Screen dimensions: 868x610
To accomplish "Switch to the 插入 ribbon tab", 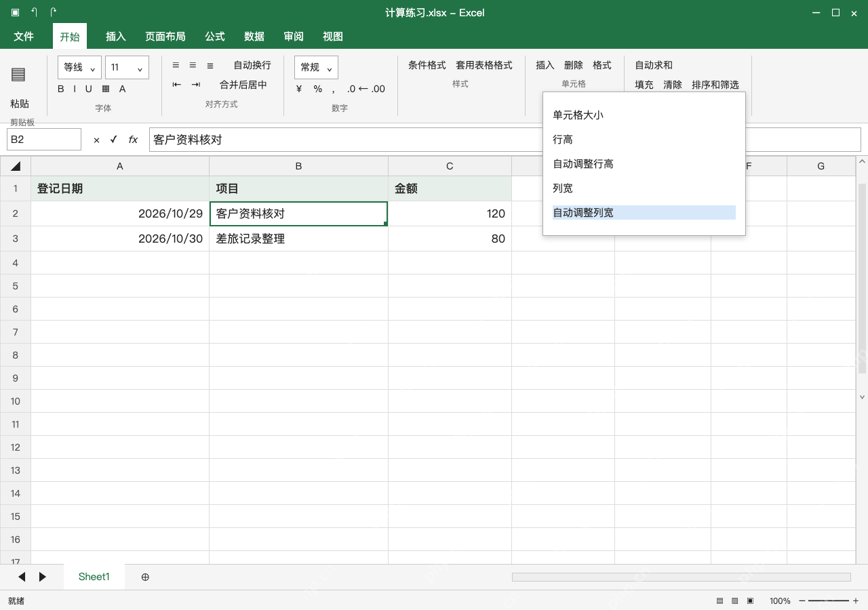I will [x=116, y=36].
